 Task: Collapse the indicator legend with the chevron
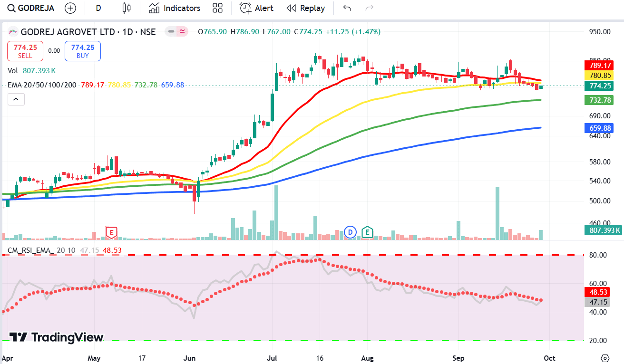point(16,99)
